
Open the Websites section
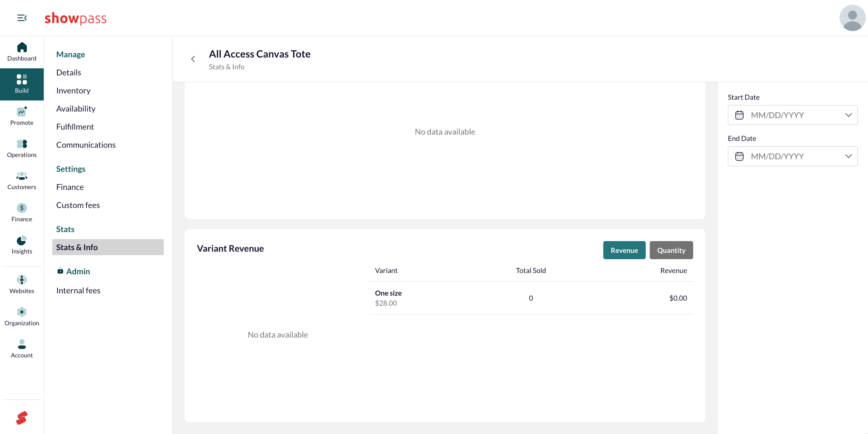click(22, 284)
